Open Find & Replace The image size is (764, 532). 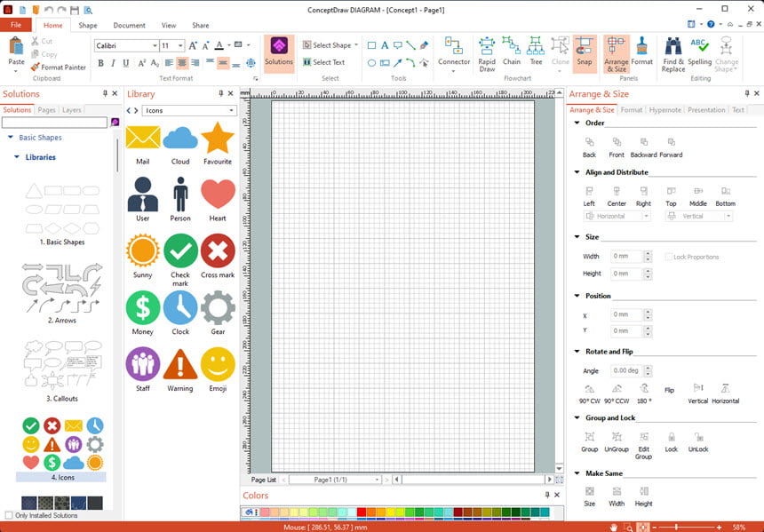672,53
